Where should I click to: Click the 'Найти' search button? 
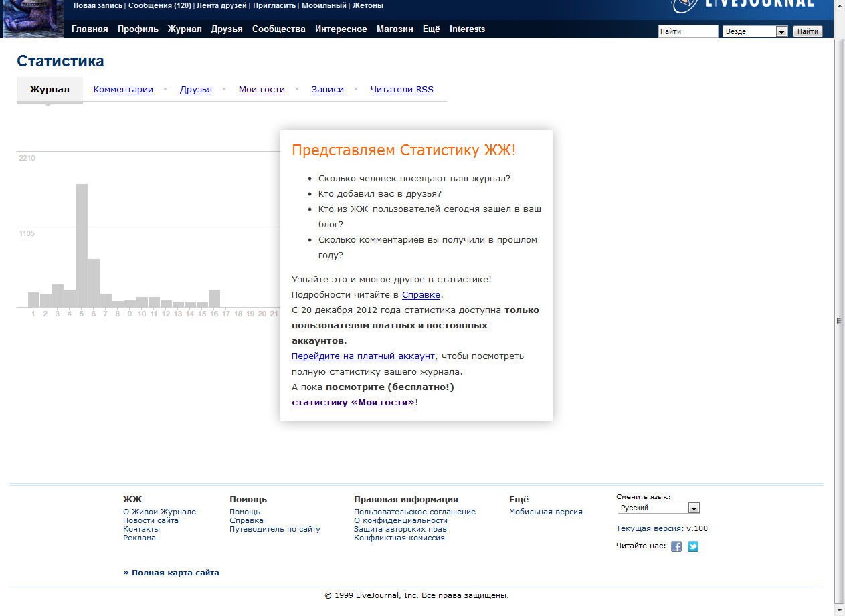point(808,31)
